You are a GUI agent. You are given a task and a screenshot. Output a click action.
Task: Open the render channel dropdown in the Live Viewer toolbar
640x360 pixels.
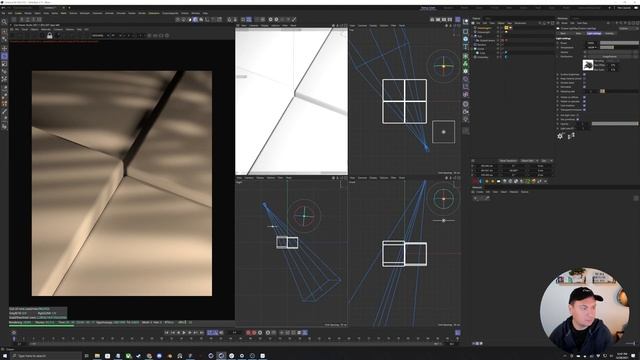pyautogui.click(x=98, y=36)
